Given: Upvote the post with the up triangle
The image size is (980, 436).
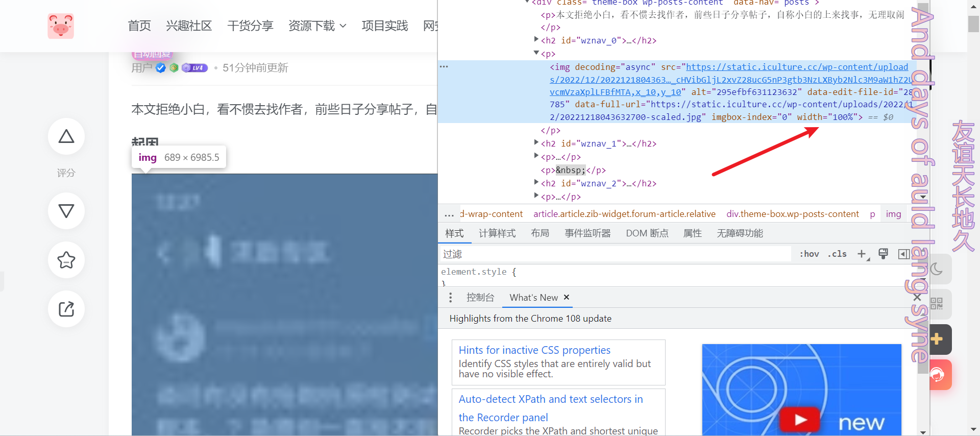Looking at the screenshot, I should pos(66,136).
